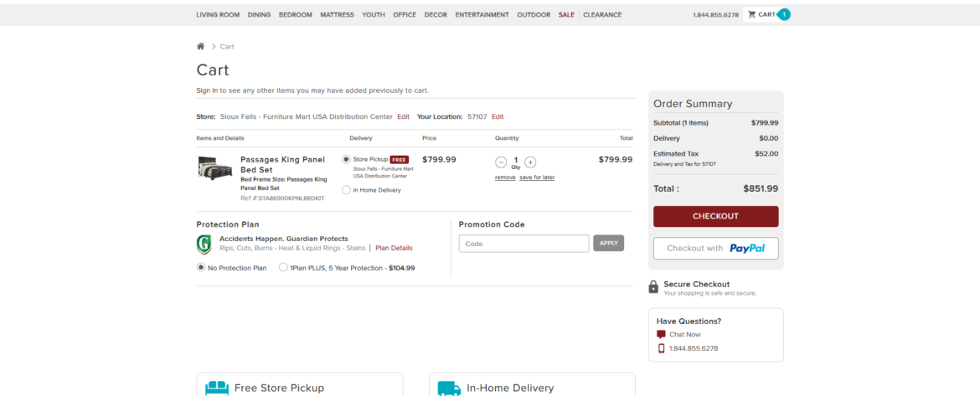This screenshot has height=396, width=980.
Task: Open the Clearance menu item
Action: click(602, 14)
